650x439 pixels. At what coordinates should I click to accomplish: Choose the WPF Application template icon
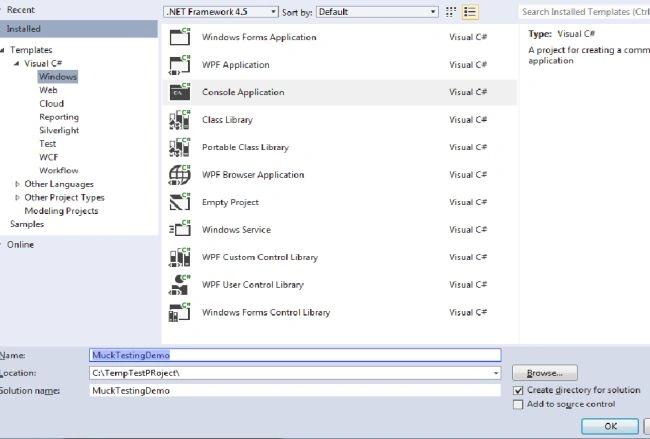(180, 64)
